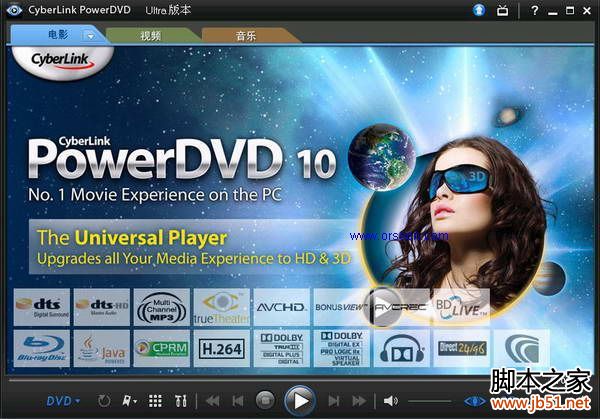This screenshot has height=419, width=600.
Task: Click the Blu-ray Disc badge
Action: (42, 348)
